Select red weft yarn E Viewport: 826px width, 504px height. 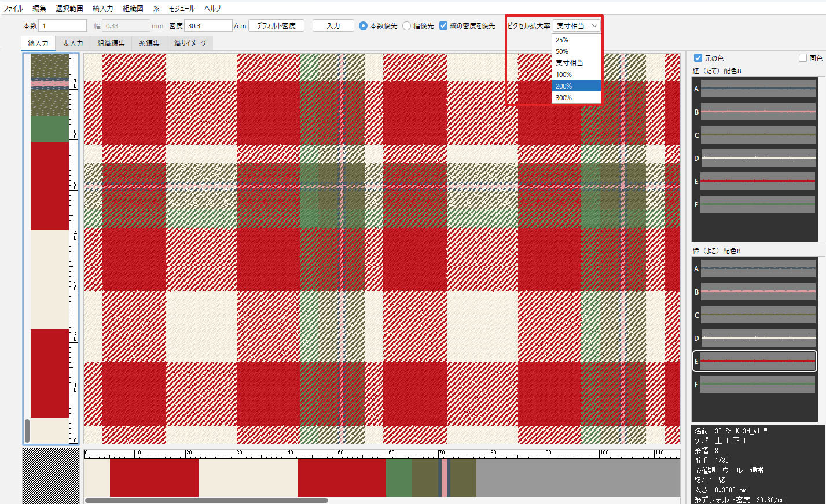click(758, 361)
